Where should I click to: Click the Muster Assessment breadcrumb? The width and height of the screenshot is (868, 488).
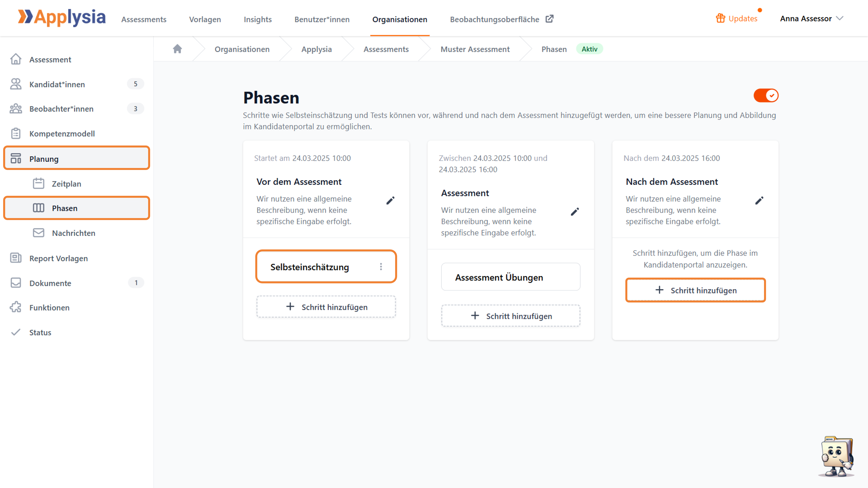475,49
